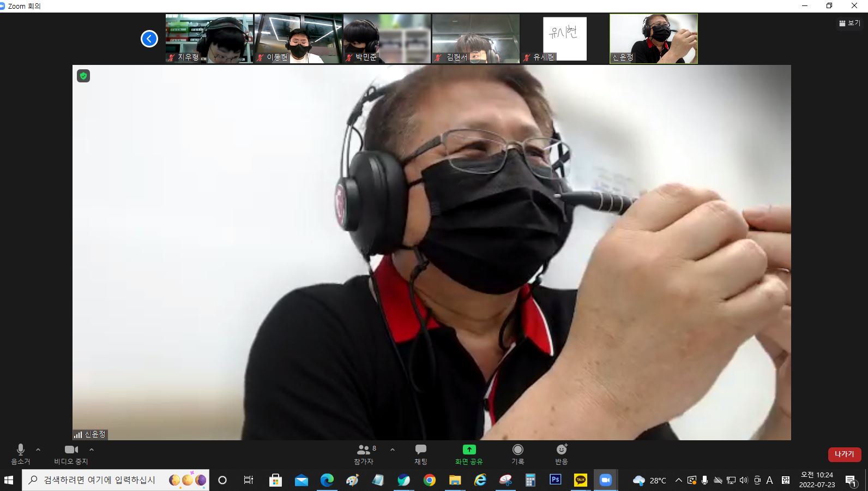
Task: Open KakaoTalk from the taskbar
Action: (580, 480)
